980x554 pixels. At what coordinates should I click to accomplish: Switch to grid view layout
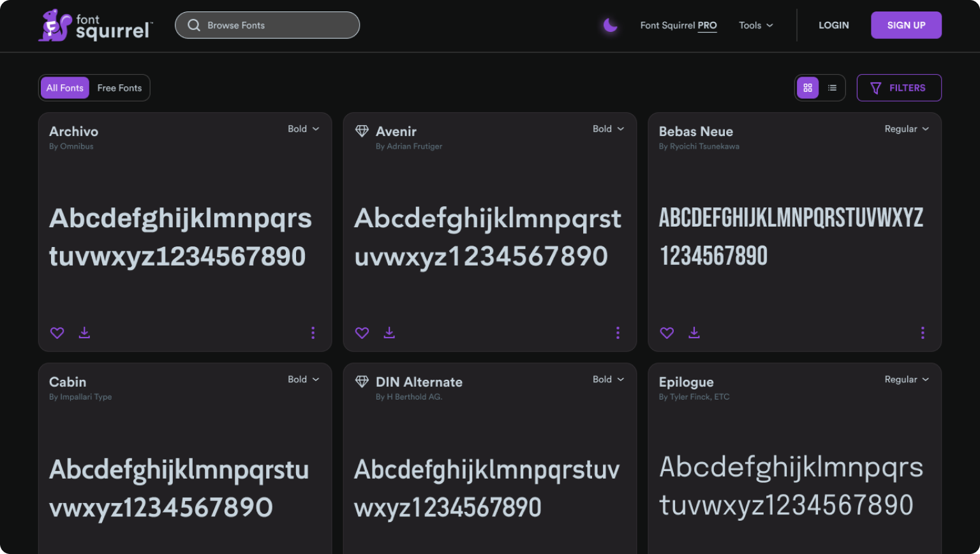(808, 88)
